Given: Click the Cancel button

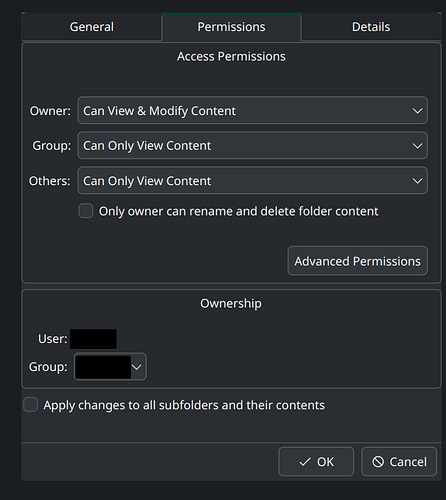Looking at the screenshot, I should point(399,462).
